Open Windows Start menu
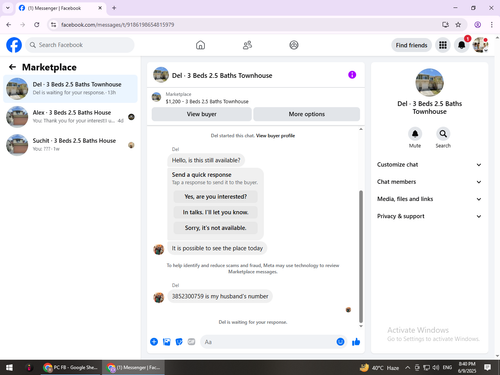500x375 pixels. [9, 367]
